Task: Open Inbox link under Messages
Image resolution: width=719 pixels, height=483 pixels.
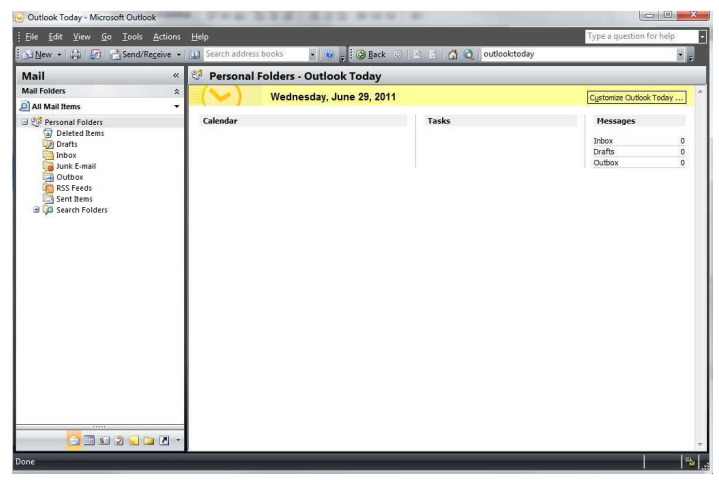Action: 603,141
